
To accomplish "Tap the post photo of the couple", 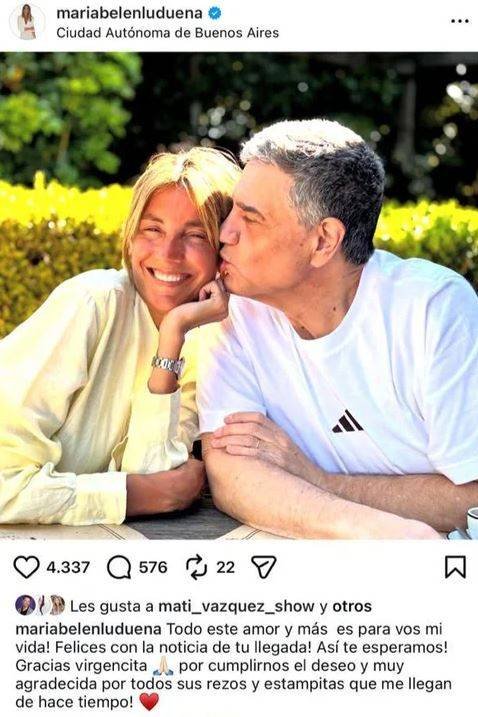I will coord(239,296).
